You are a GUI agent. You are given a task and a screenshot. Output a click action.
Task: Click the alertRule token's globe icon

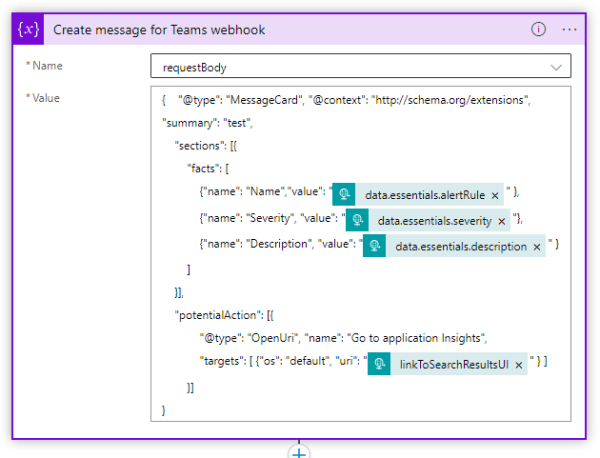click(x=344, y=194)
